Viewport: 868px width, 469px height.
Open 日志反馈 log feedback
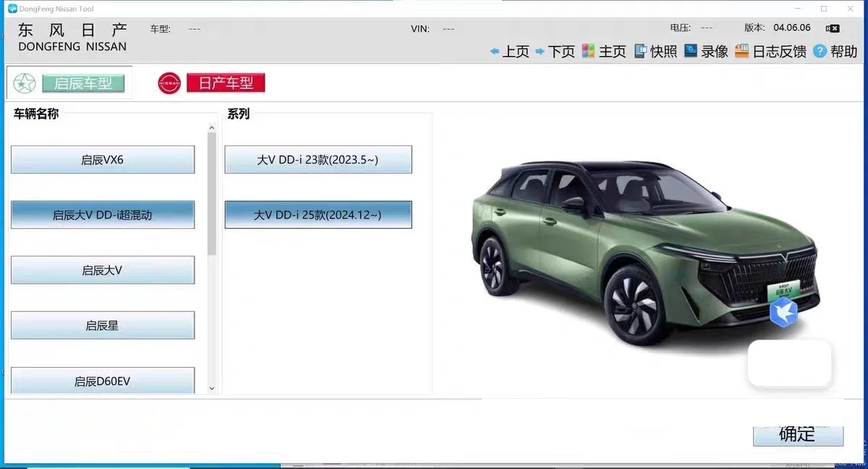coord(770,51)
